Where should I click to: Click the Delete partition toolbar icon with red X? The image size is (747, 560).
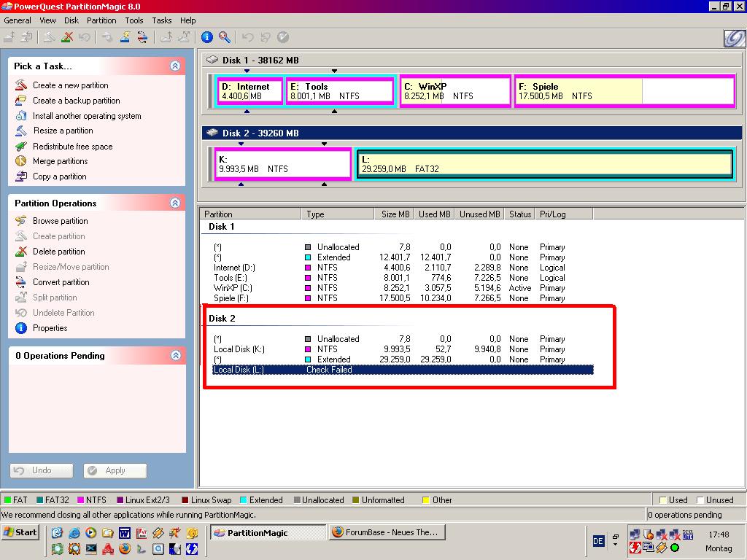67,37
